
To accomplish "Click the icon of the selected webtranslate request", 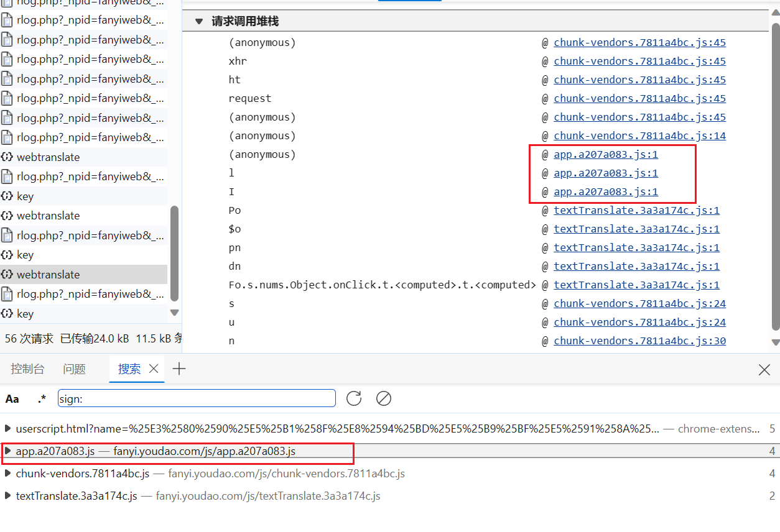I will click(7, 274).
